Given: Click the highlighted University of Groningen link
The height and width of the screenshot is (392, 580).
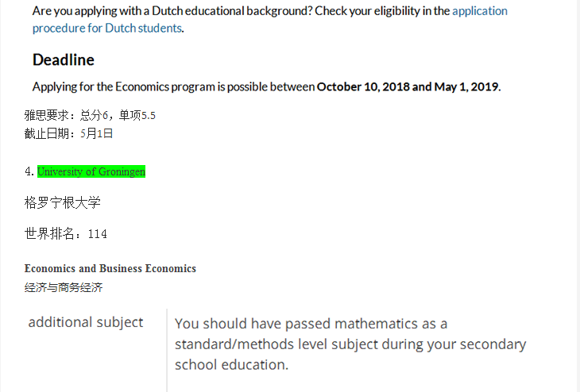Looking at the screenshot, I should [91, 171].
